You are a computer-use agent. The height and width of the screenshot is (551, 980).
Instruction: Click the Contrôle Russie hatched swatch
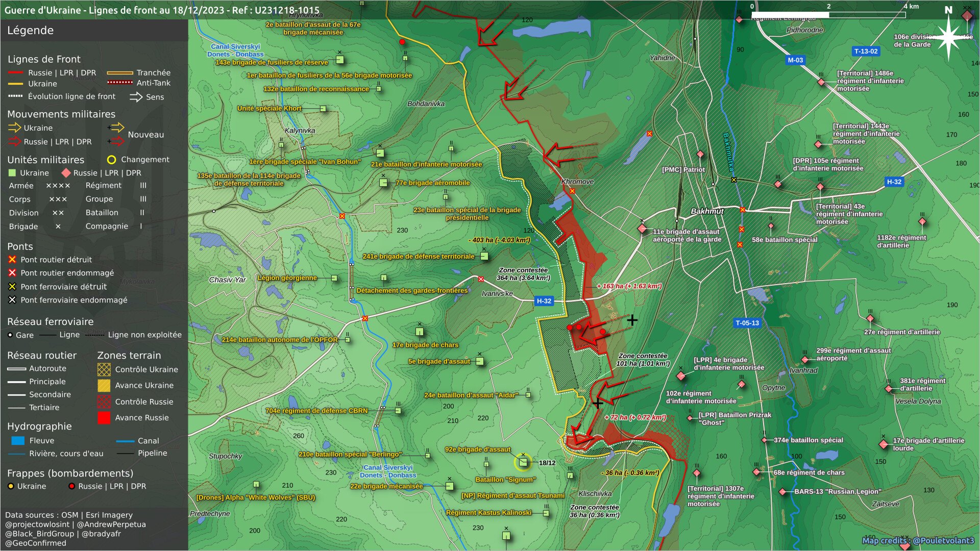[x=104, y=402]
